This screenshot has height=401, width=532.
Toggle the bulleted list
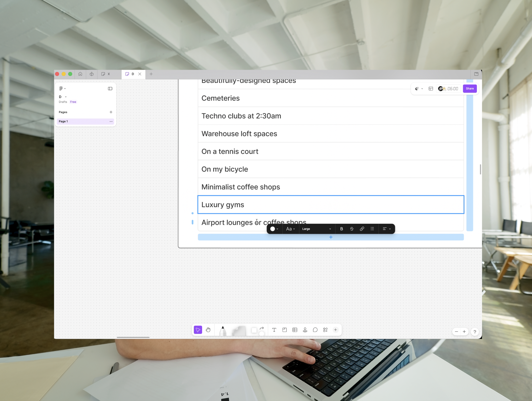pyautogui.click(x=372, y=229)
